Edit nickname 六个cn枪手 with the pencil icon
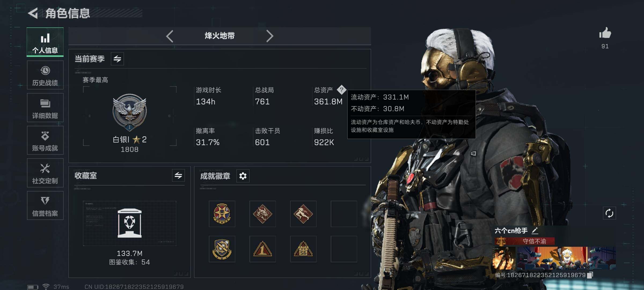Screen dimensions: 644x290 tap(535, 230)
